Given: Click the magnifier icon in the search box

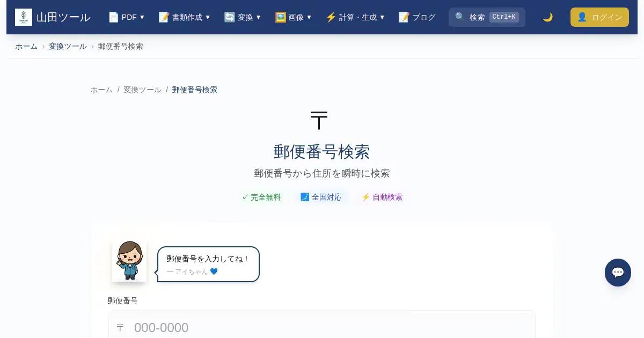Looking at the screenshot, I should [x=460, y=17].
